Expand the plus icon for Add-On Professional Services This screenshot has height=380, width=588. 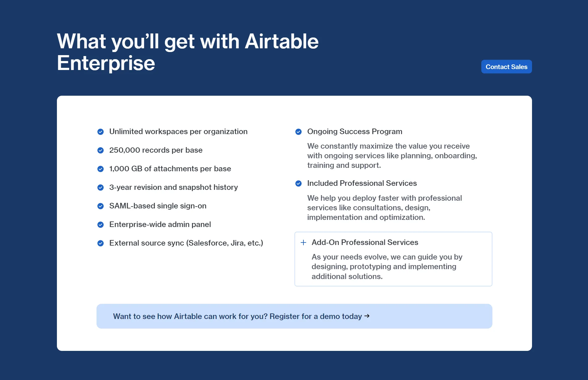tap(303, 242)
